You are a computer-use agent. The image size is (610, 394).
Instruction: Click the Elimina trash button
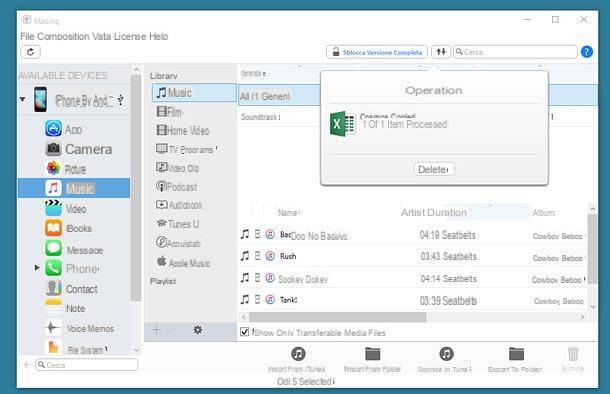573,360
